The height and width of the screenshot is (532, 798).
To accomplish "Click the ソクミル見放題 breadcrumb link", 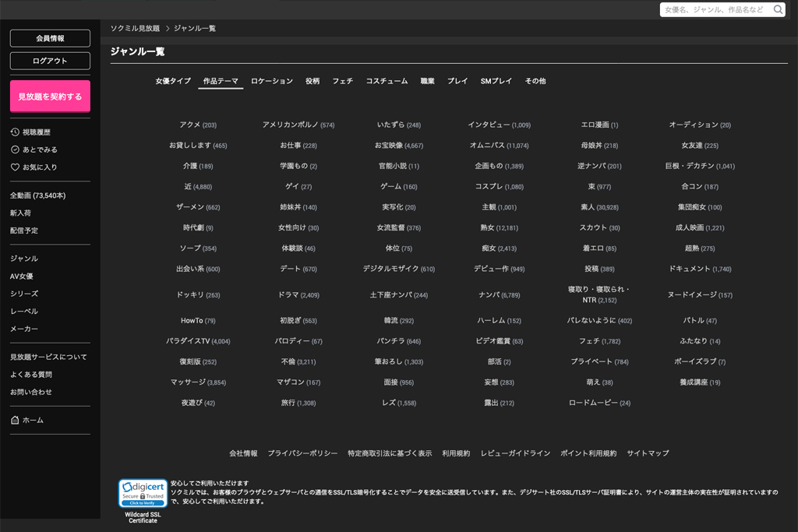I will click(x=135, y=28).
